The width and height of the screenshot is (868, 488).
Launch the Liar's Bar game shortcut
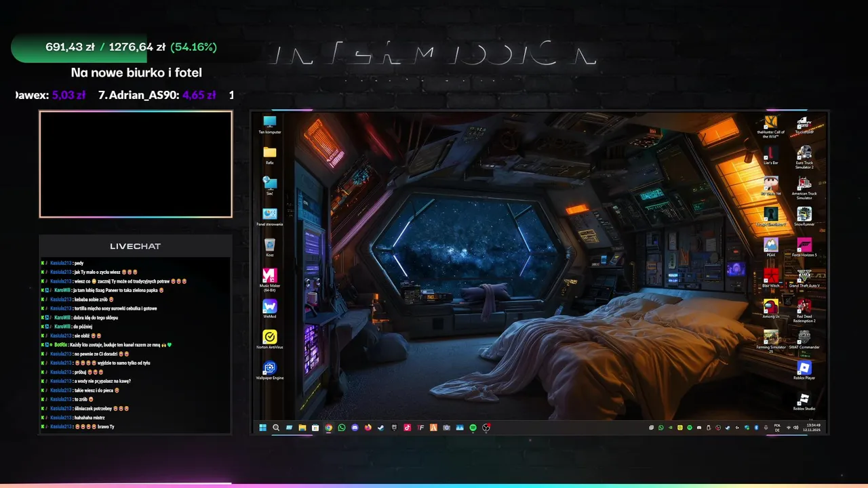tap(770, 155)
